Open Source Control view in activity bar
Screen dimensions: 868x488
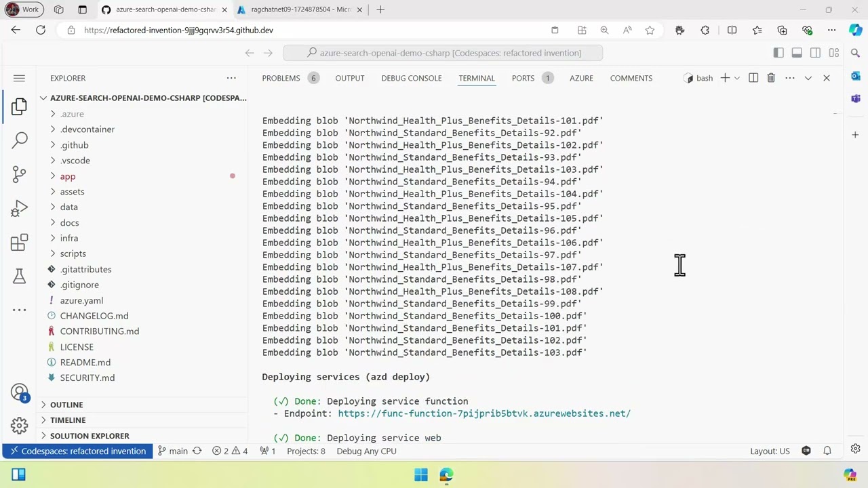tap(19, 174)
